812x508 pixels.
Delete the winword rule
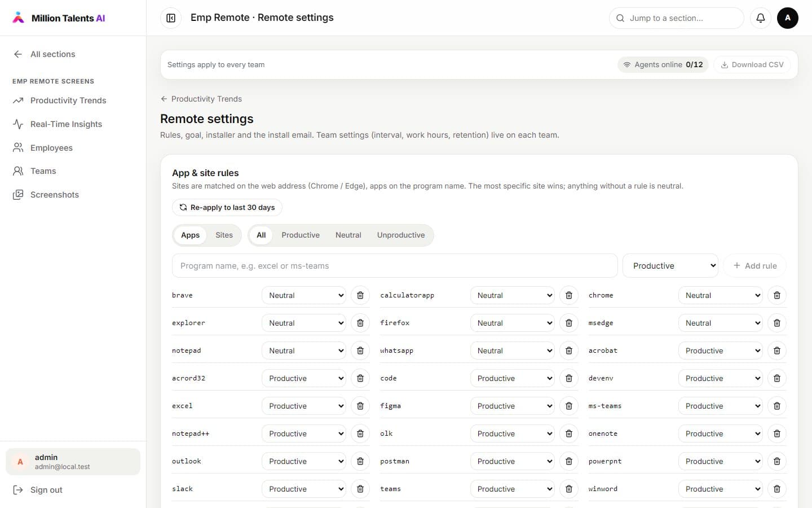[776, 489]
